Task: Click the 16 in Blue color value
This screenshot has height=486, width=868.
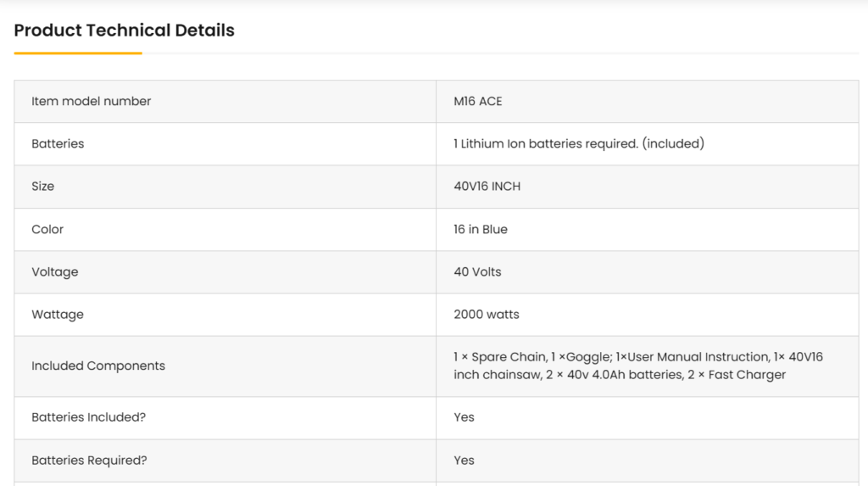Action: point(481,229)
